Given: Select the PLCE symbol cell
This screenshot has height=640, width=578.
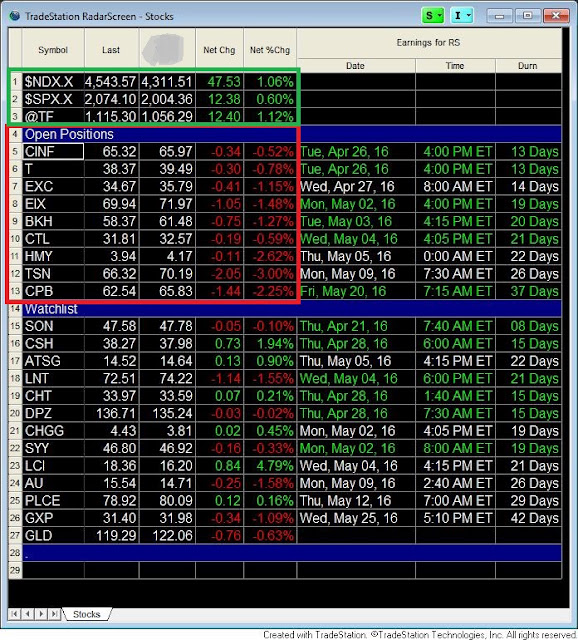Looking at the screenshot, I should click(x=53, y=500).
